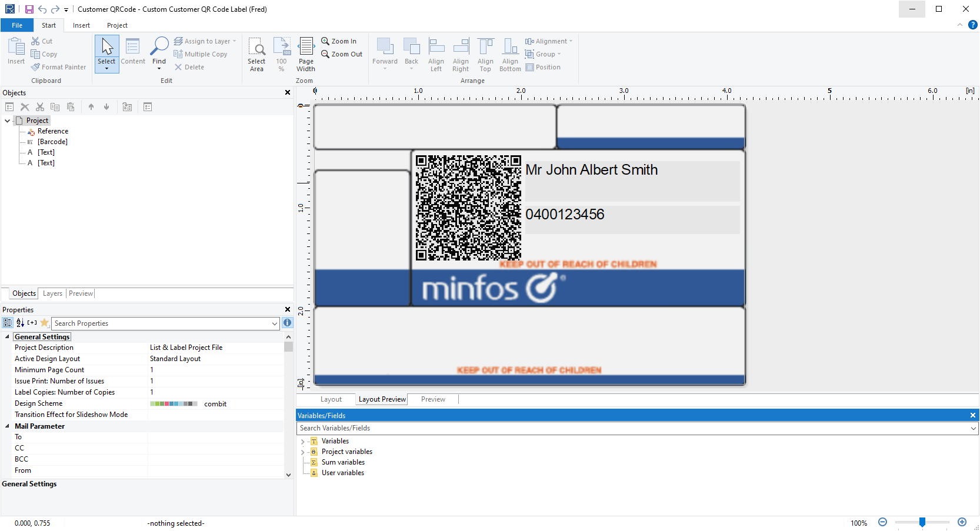Viewport: 980px width, 531px height.
Task: Click the Align Bottom button
Action: tap(510, 54)
